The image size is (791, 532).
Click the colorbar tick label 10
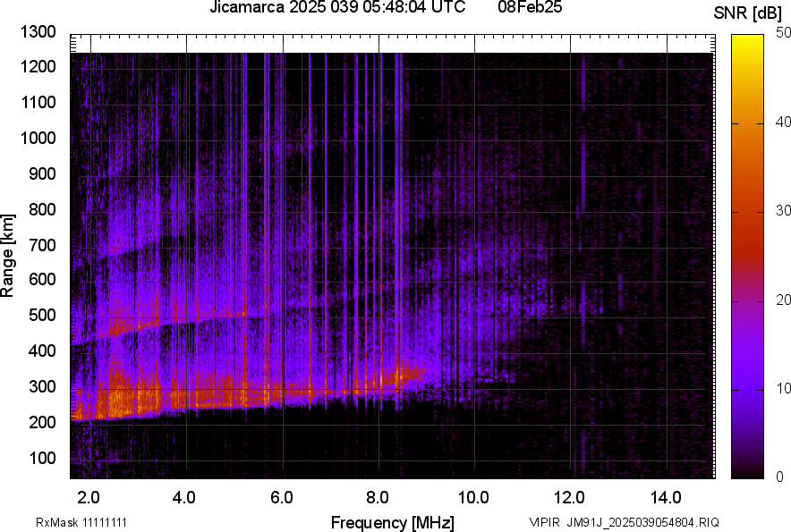point(782,388)
